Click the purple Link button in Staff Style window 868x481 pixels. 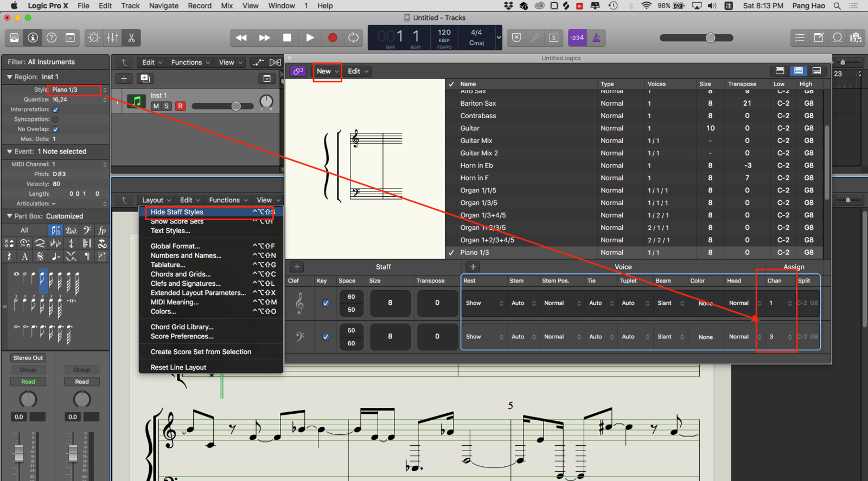pos(298,71)
